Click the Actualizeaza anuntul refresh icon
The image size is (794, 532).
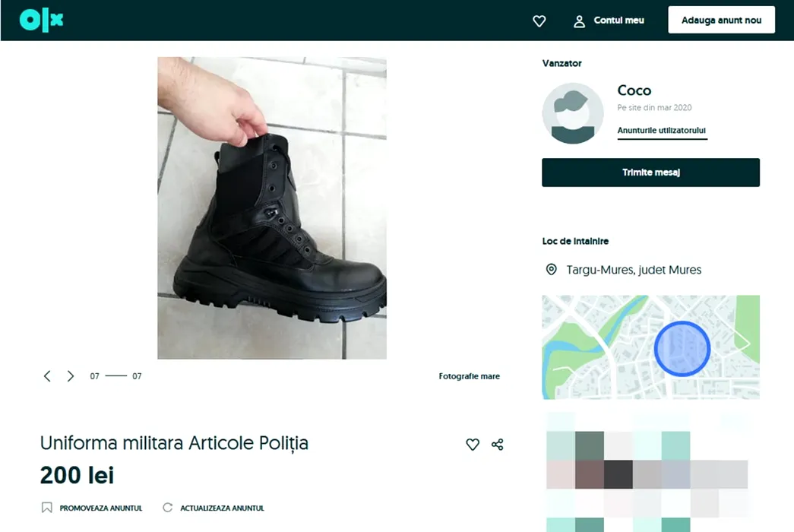[x=168, y=507]
